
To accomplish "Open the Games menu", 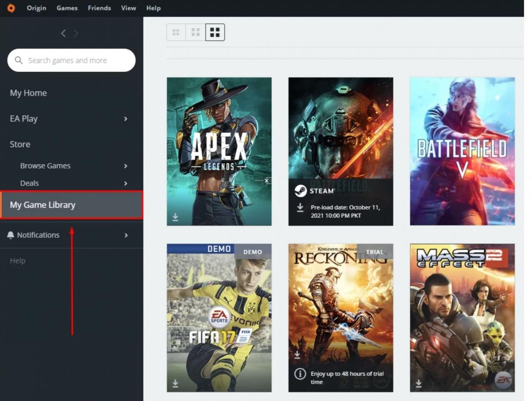I will point(67,8).
